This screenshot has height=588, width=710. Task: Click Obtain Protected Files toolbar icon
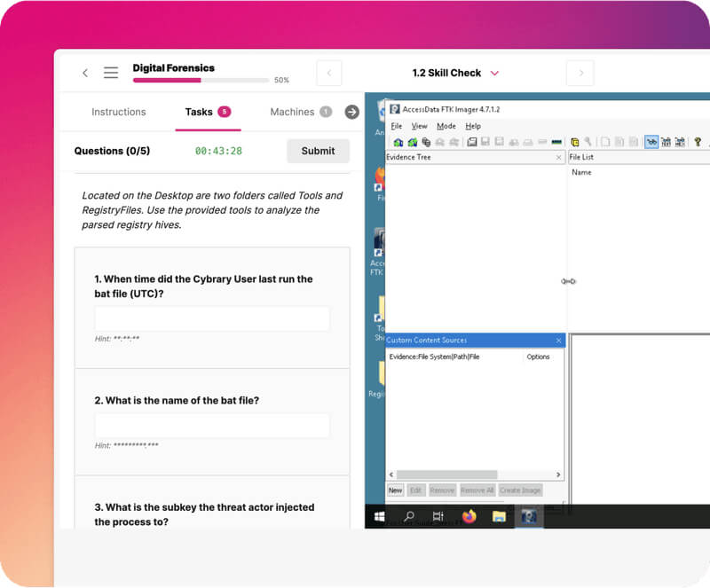pyautogui.click(x=574, y=142)
